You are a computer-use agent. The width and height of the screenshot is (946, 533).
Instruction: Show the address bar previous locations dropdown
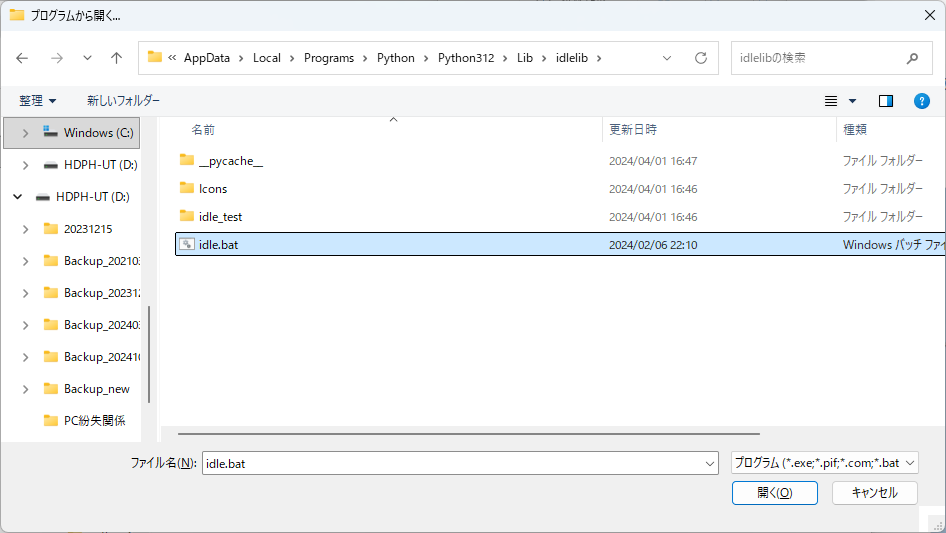point(667,58)
